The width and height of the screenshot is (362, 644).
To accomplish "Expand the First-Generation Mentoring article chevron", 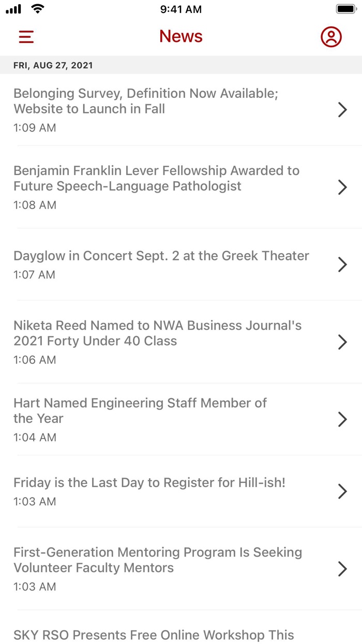I will [342, 569].
